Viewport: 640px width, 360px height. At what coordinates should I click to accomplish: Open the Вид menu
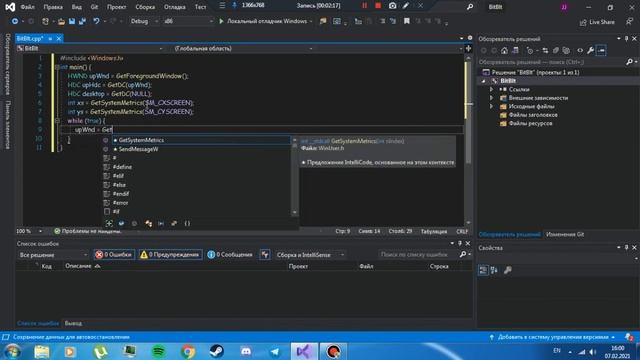tap(76, 7)
